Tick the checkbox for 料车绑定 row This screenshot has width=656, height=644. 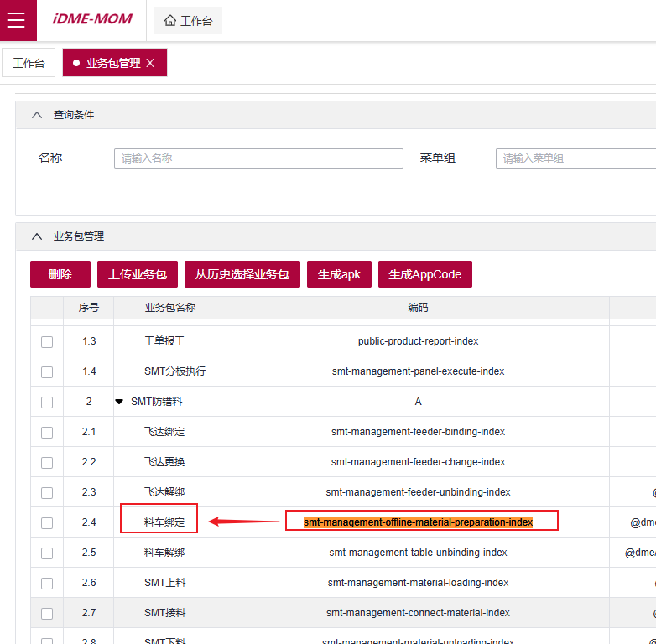[47, 523]
